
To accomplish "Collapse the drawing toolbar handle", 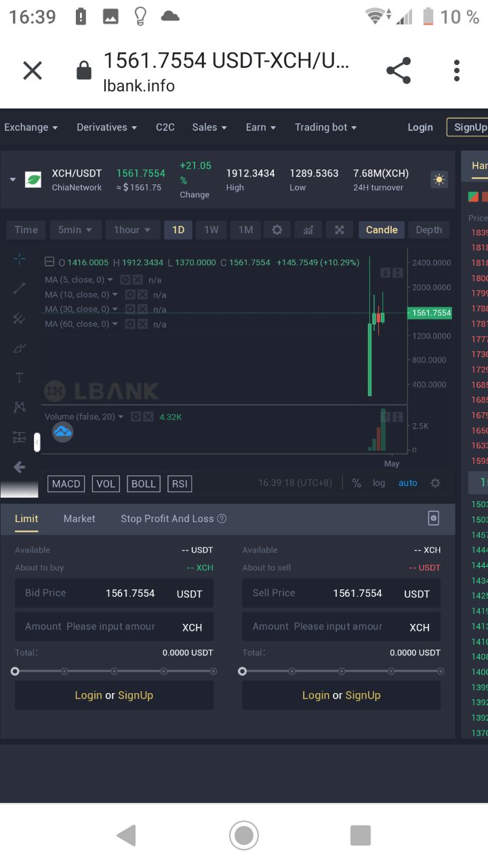I will point(37,442).
